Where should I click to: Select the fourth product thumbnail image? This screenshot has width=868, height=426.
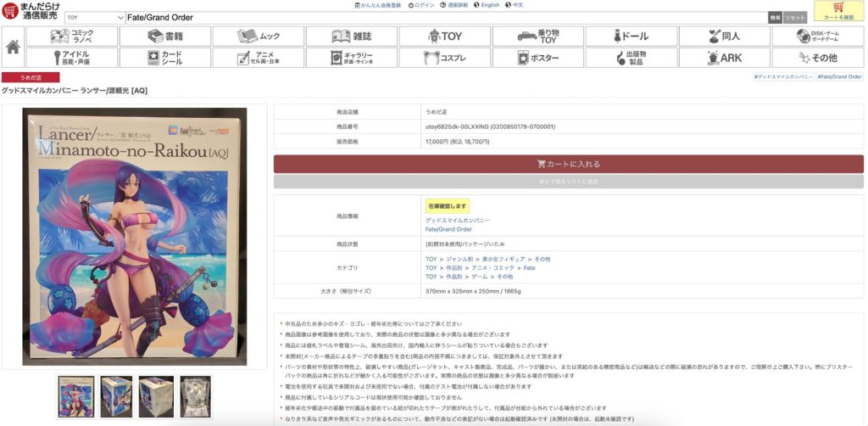195,396
